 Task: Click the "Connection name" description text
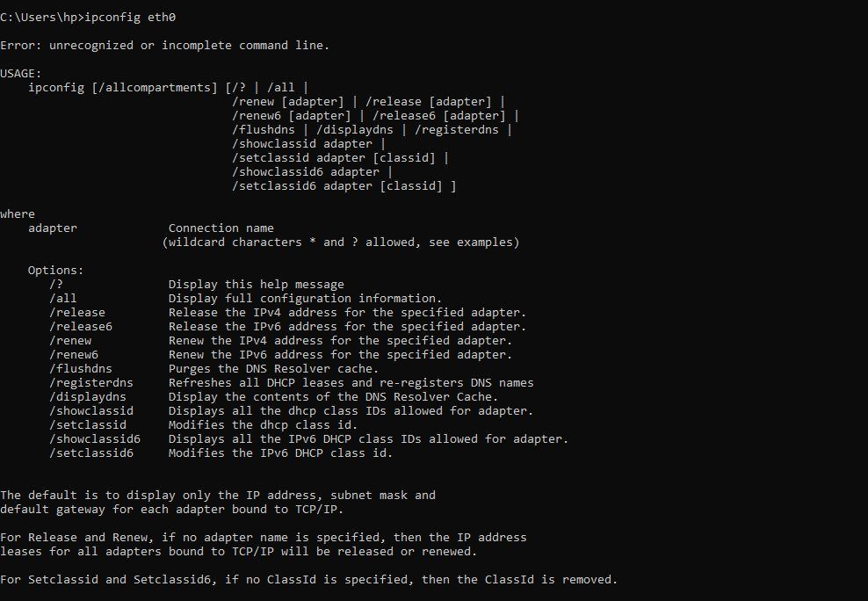coord(221,228)
